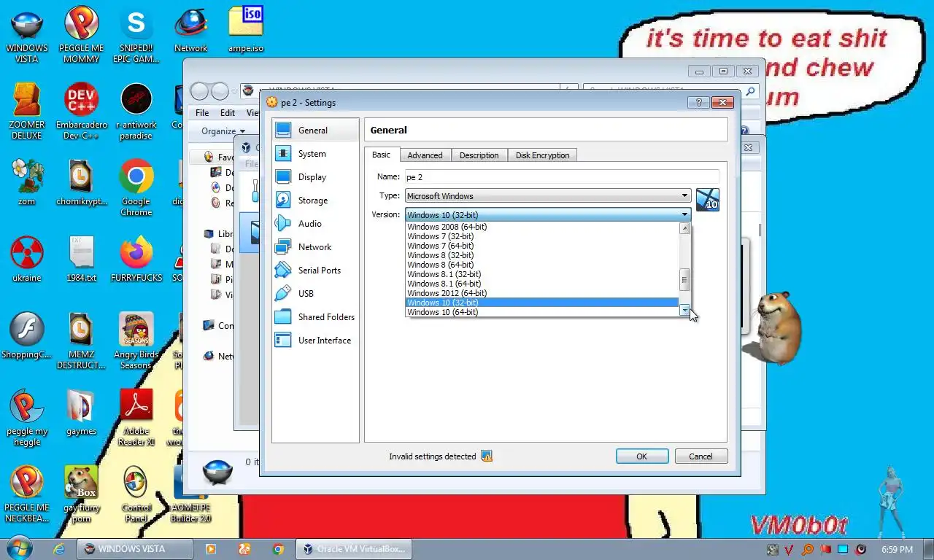Click the Settings dialog help button

pos(698,103)
